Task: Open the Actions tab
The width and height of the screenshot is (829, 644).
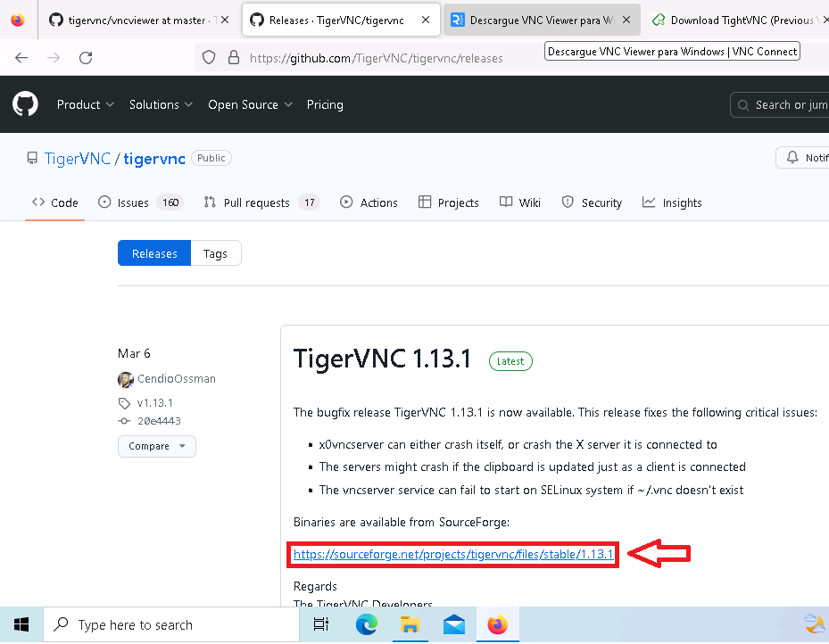Action: pyautogui.click(x=369, y=202)
